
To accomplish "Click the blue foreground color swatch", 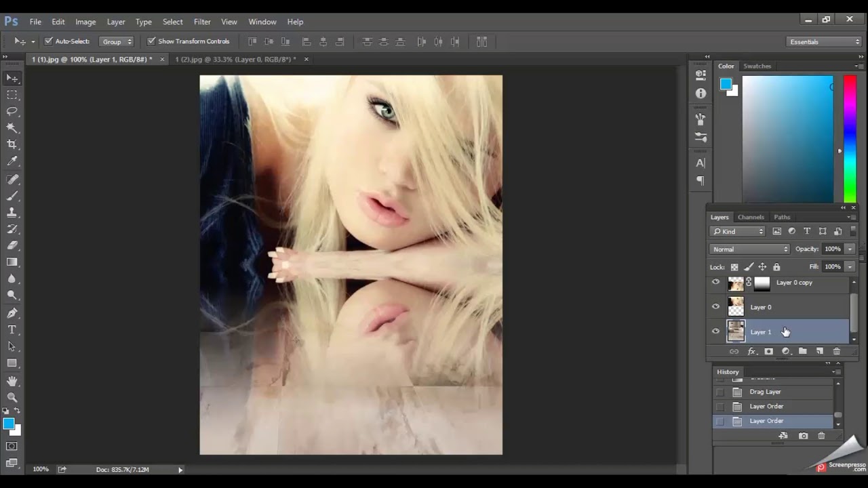I will pos(7,424).
